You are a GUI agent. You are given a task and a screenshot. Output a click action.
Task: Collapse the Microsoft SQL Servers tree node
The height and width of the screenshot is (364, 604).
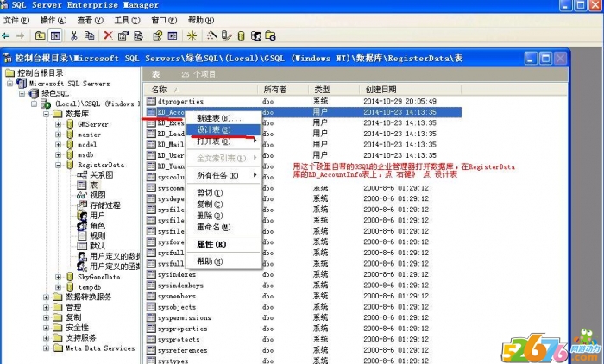pos(10,83)
